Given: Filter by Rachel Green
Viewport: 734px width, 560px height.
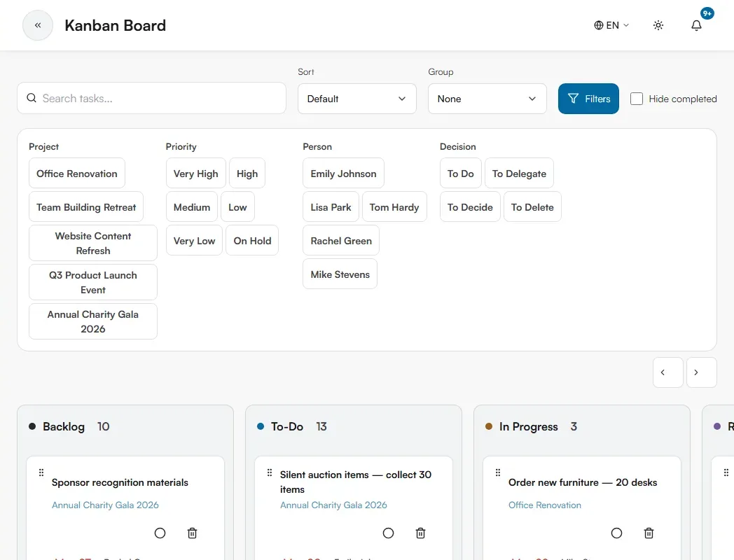Looking at the screenshot, I should pos(341,241).
